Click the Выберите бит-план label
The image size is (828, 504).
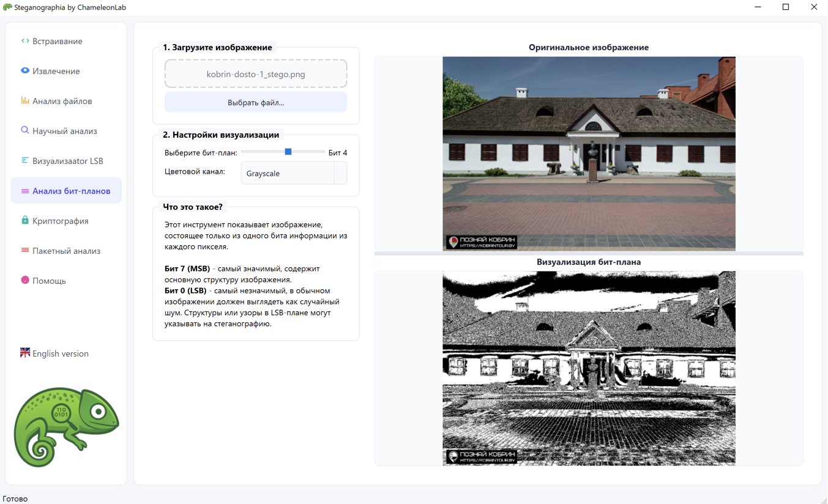pyautogui.click(x=201, y=153)
